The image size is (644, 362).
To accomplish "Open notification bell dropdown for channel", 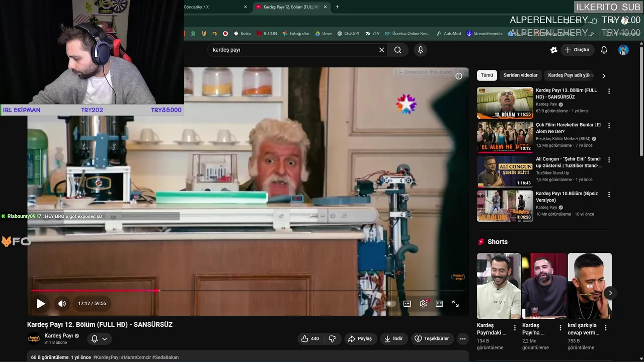I will (x=99, y=339).
